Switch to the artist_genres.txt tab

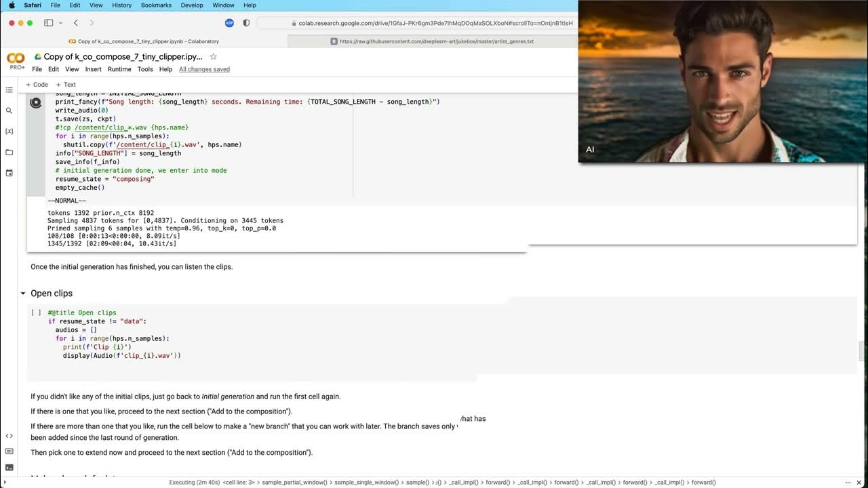(432, 41)
